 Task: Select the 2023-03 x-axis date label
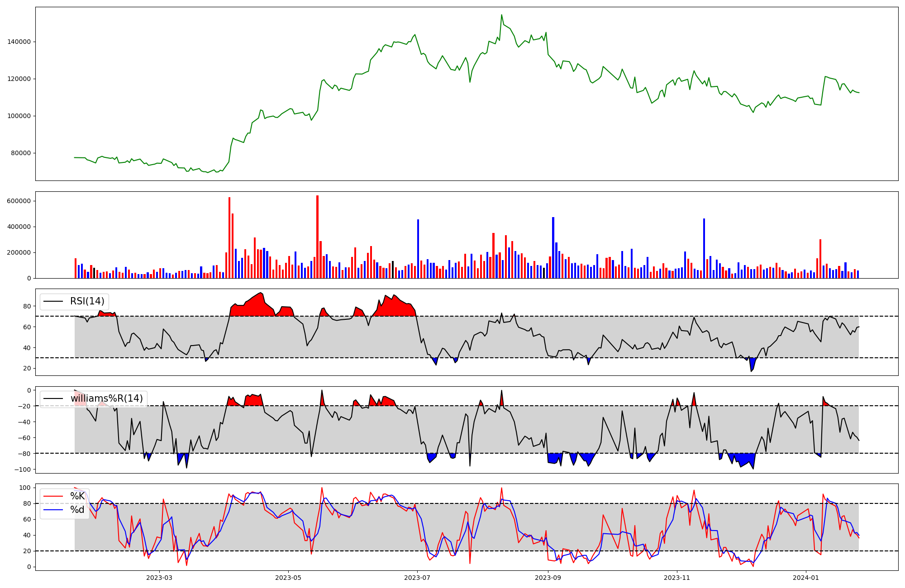(159, 578)
